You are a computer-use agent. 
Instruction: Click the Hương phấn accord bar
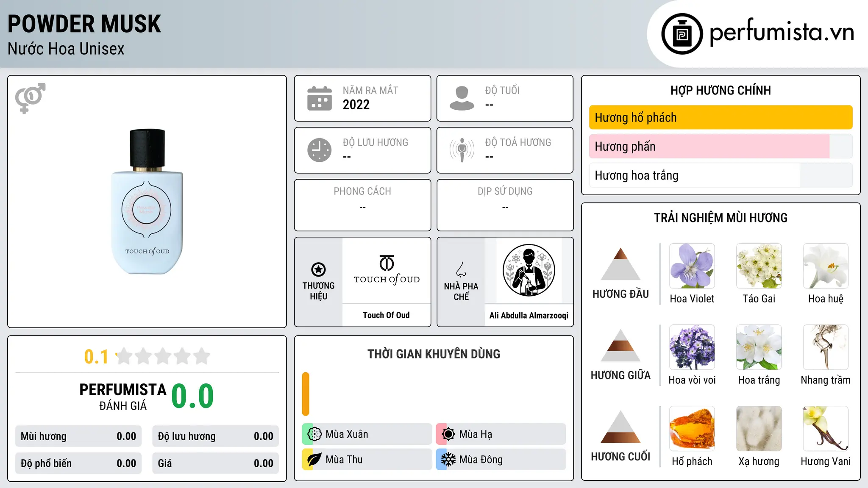721,147
